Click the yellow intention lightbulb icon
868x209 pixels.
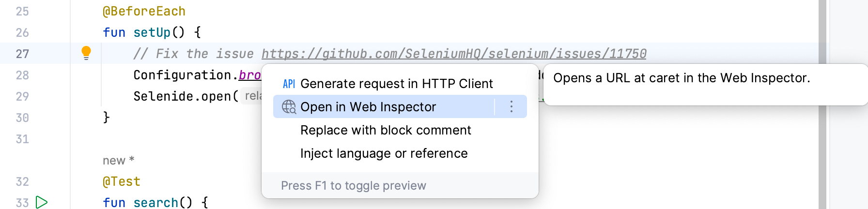pos(86,52)
